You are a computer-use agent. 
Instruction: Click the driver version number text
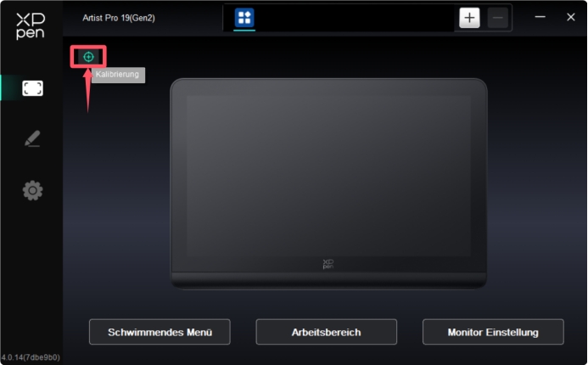[x=30, y=357]
